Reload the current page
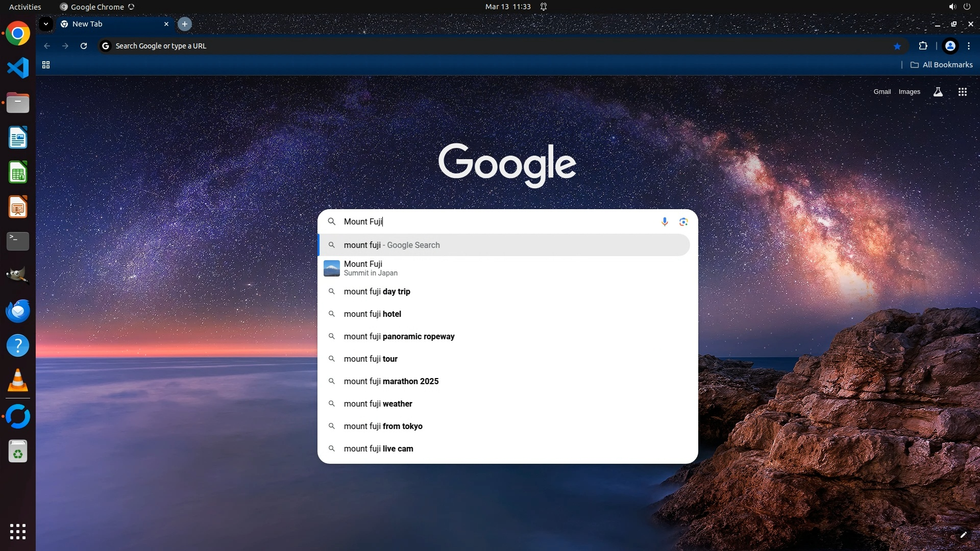 pos(84,46)
